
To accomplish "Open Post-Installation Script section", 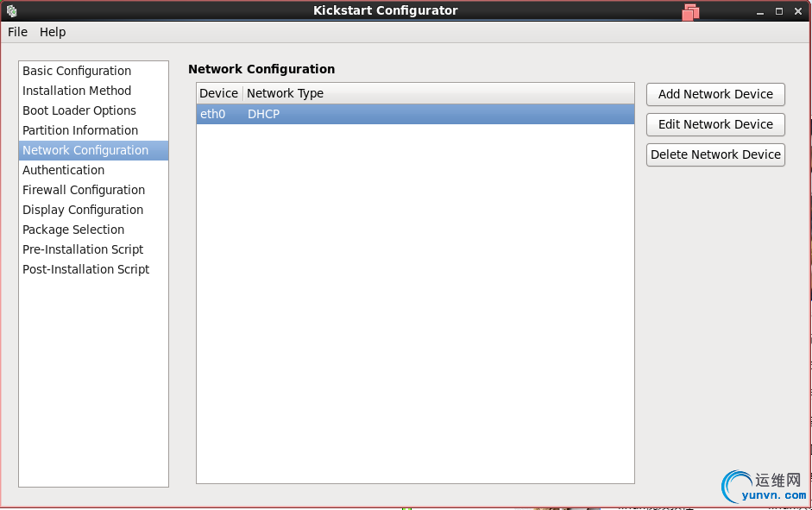I will point(93,269).
